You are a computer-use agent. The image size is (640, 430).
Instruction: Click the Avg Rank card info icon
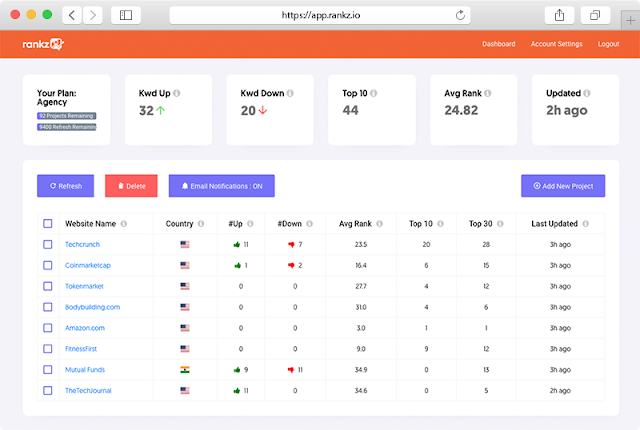point(488,93)
